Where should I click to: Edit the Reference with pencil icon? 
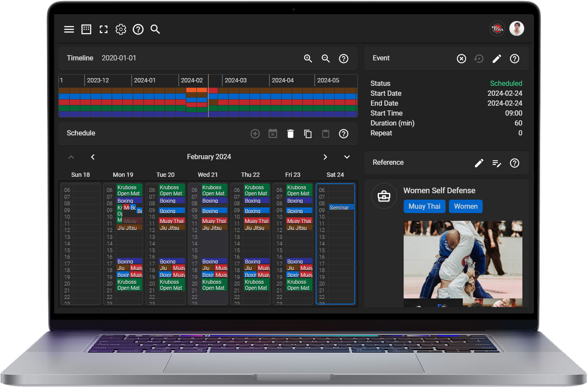(x=479, y=163)
